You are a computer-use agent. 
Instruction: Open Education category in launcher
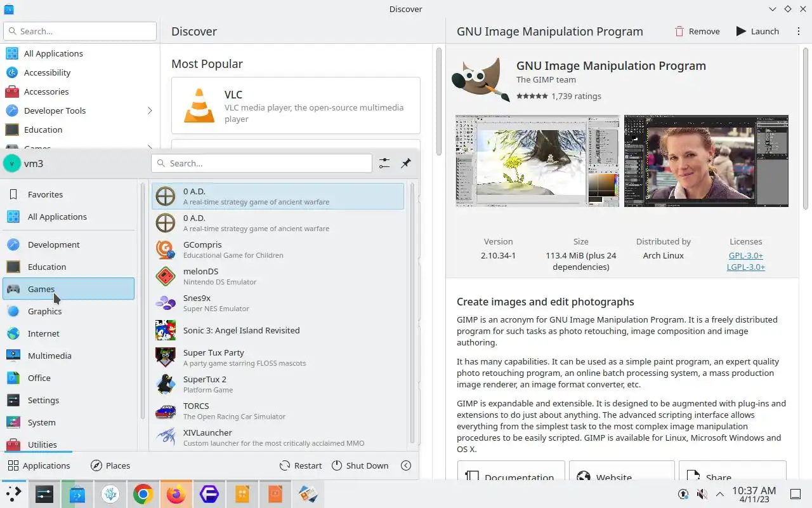(69, 267)
